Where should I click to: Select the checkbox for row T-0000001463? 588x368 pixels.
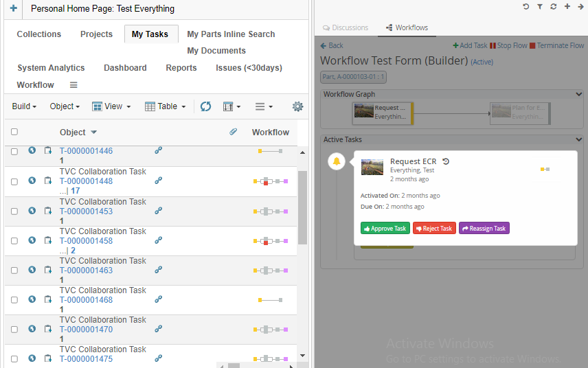click(14, 271)
